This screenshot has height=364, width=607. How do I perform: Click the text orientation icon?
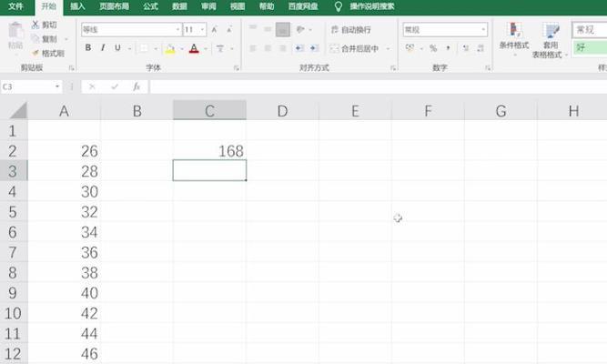click(300, 29)
